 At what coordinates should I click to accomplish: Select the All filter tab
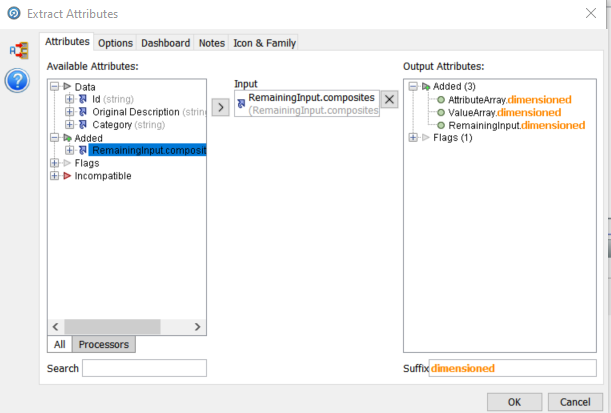[60, 344]
